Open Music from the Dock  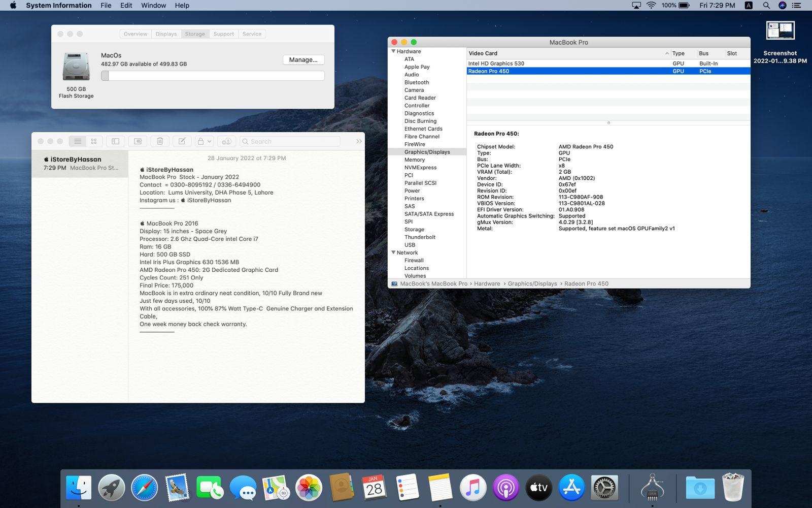473,488
